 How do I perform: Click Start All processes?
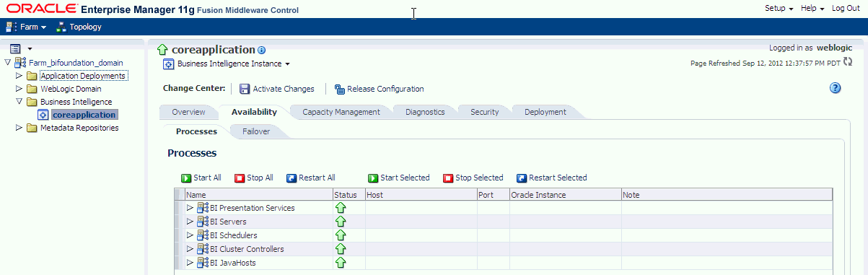(201, 178)
